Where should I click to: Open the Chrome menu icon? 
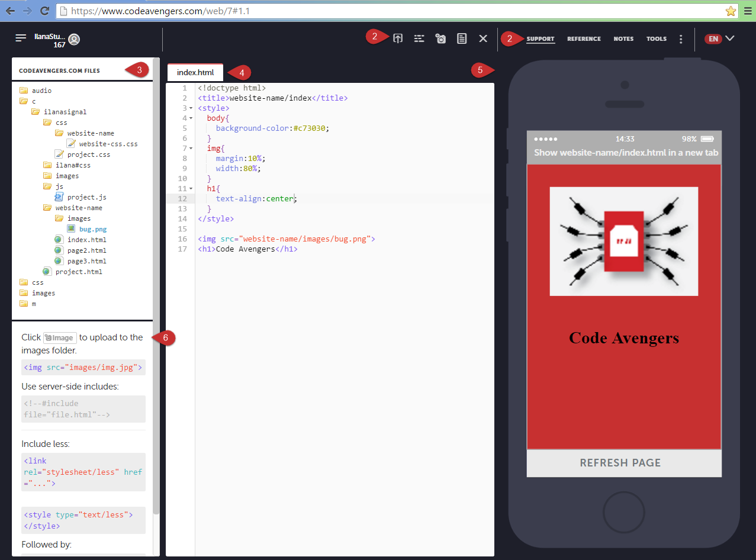748,11
